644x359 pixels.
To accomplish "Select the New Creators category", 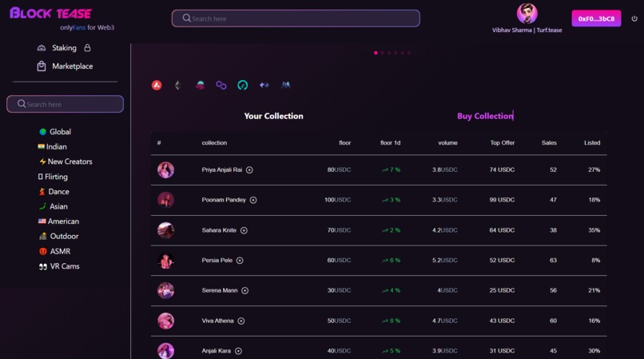I will click(66, 162).
